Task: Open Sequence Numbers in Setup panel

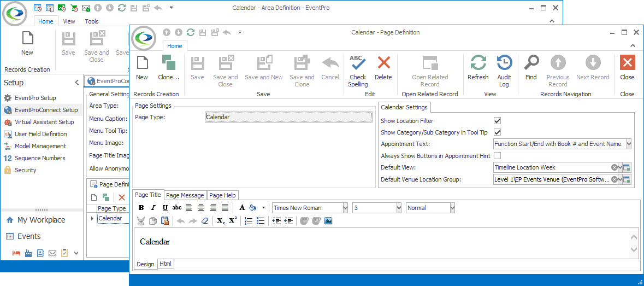Action: click(34, 158)
